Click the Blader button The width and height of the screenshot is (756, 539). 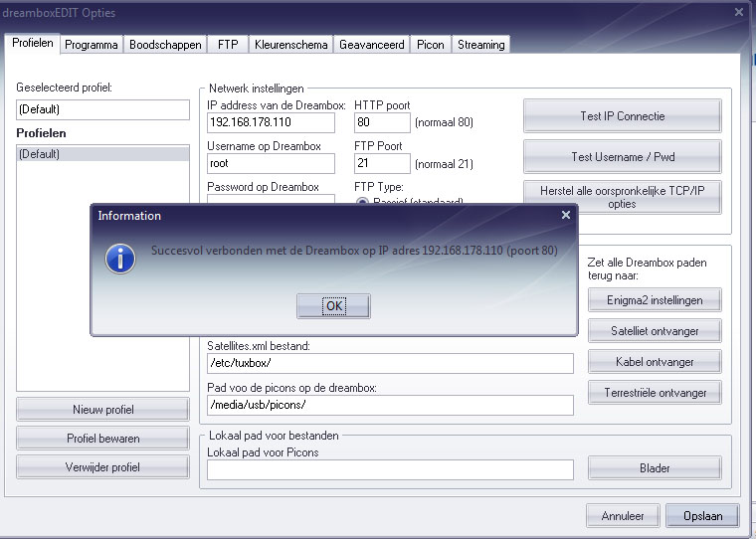click(x=655, y=468)
